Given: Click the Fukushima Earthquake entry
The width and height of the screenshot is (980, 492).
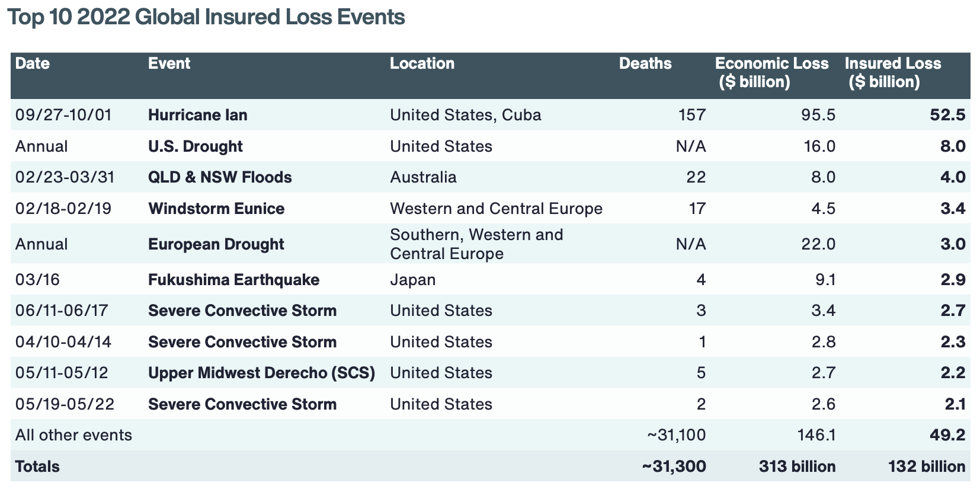Looking at the screenshot, I should click(233, 280).
